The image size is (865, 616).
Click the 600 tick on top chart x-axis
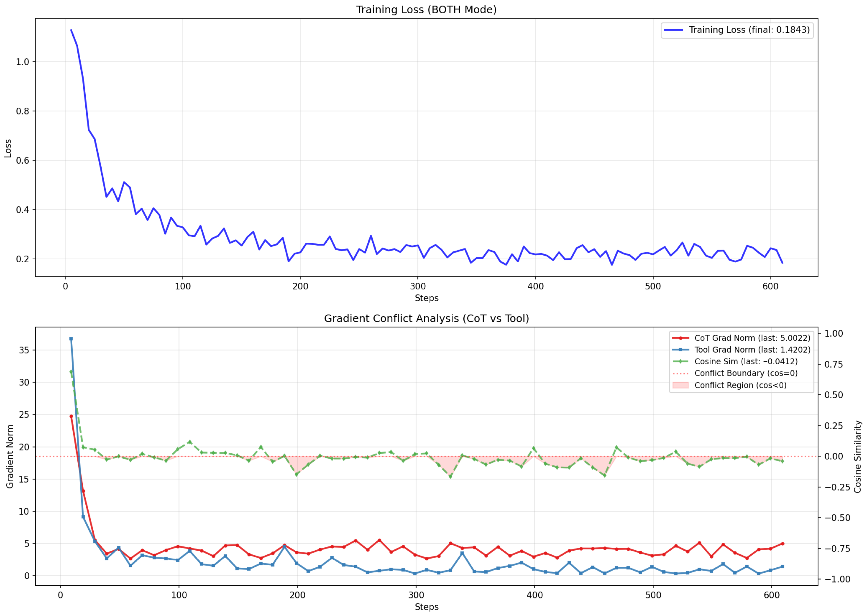(771, 286)
